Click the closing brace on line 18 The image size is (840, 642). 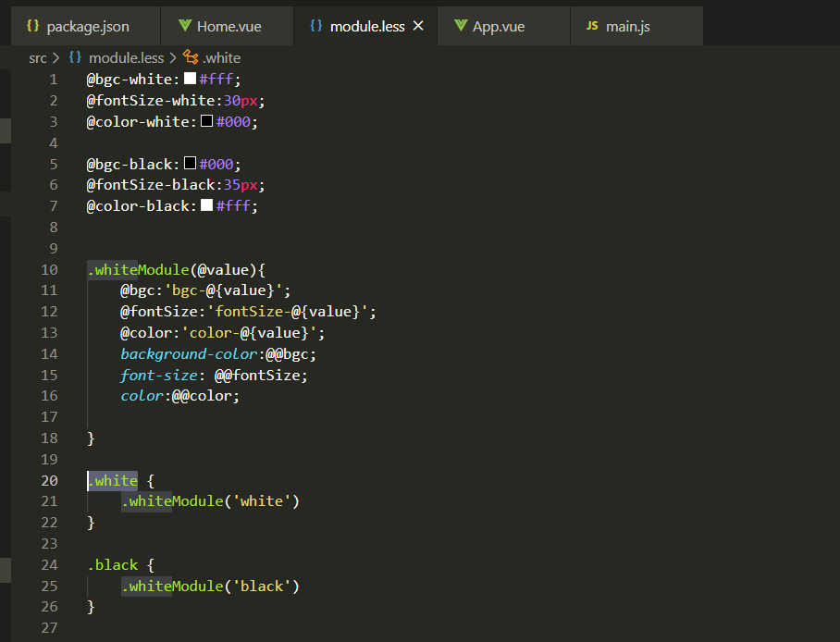pyautogui.click(x=91, y=438)
